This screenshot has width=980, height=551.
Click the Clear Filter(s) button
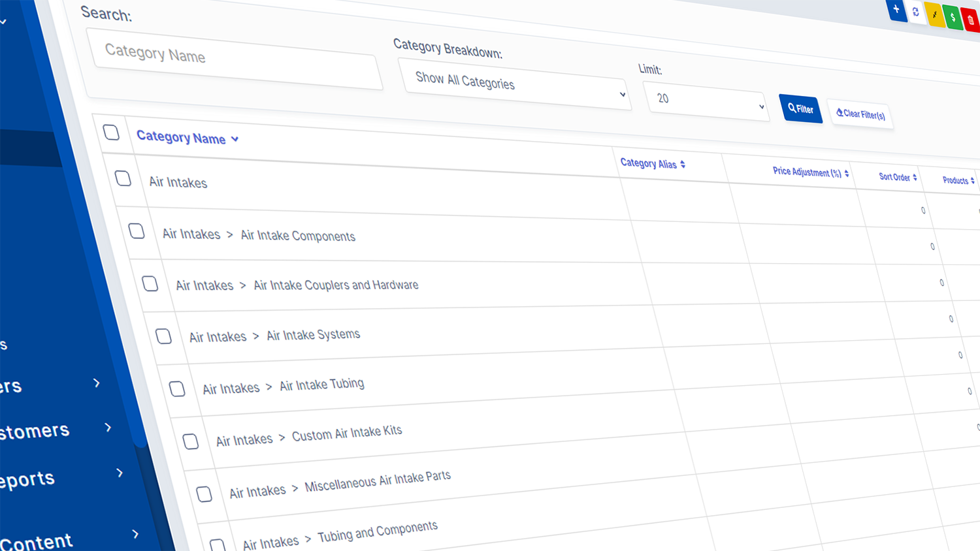[861, 114]
